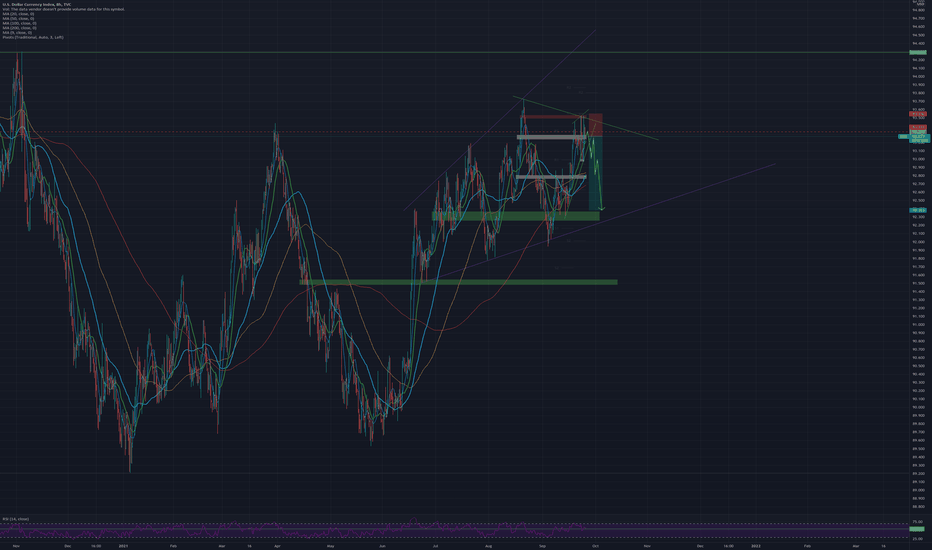Select the lower purple ascending trendline

pos(600,222)
